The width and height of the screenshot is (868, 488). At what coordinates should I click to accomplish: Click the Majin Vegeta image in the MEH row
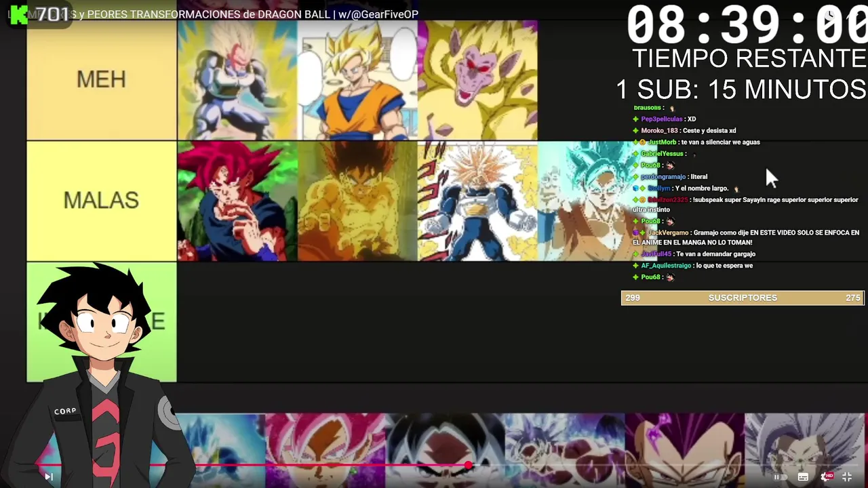[x=237, y=80]
